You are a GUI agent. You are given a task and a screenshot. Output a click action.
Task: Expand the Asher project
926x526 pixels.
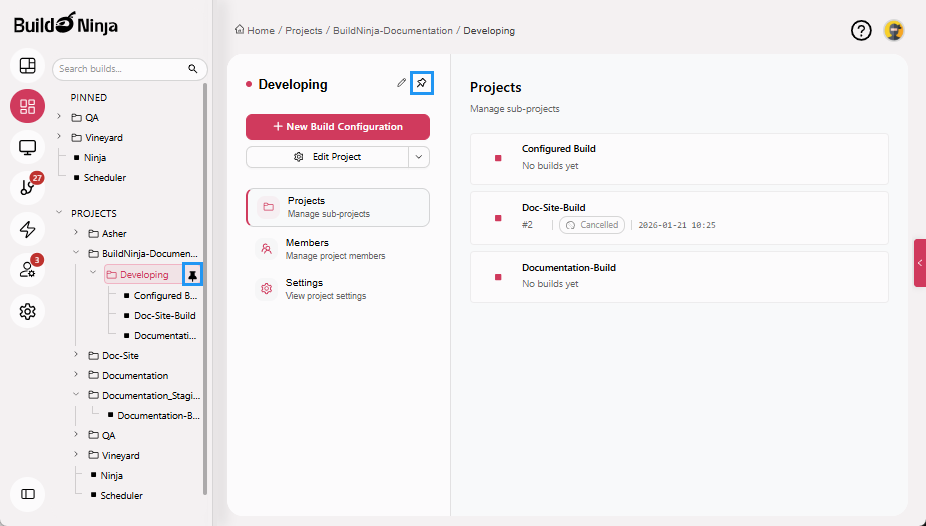pos(76,233)
